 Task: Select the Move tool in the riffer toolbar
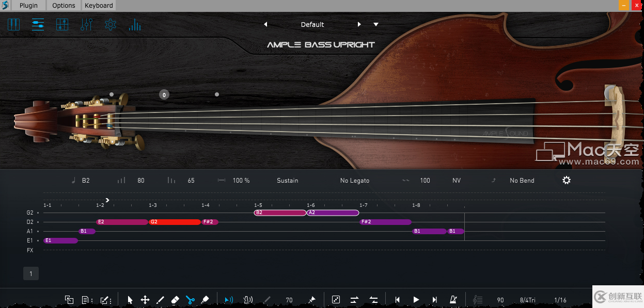click(x=145, y=300)
